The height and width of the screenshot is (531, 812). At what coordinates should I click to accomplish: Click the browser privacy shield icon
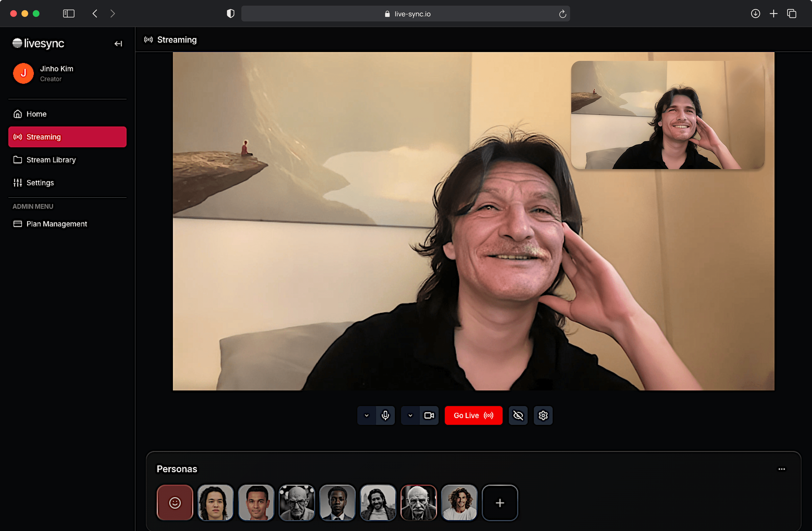point(231,14)
